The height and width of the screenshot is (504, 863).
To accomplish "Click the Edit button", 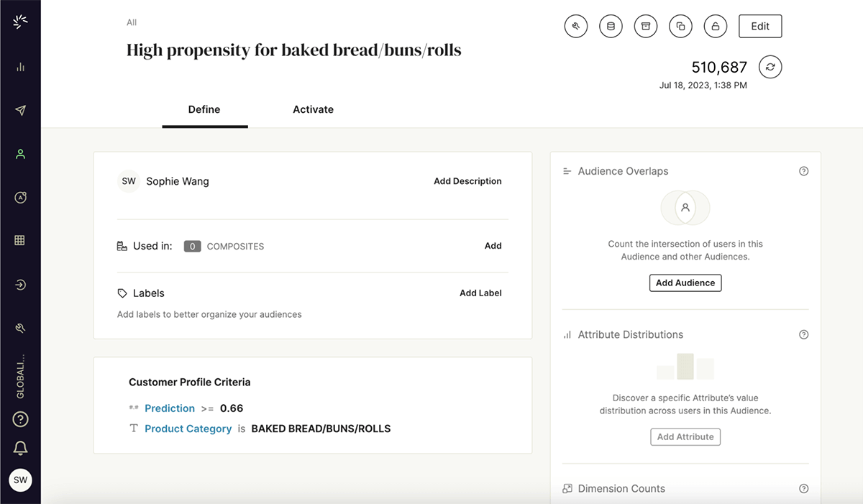I will tap(760, 27).
